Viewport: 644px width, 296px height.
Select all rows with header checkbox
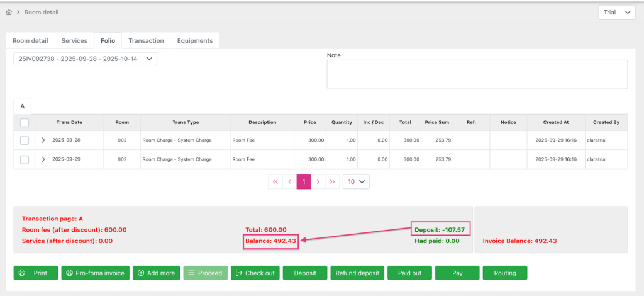(25, 122)
